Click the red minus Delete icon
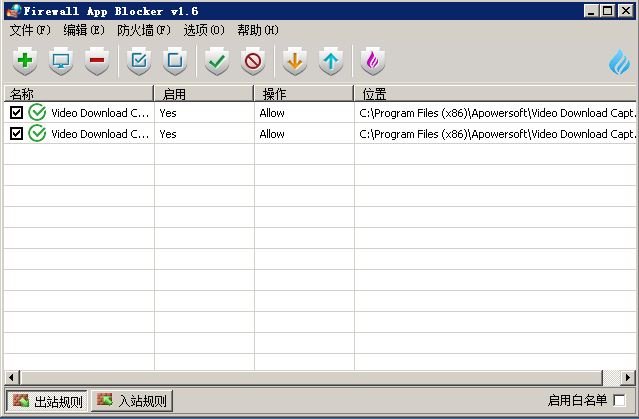 97,61
